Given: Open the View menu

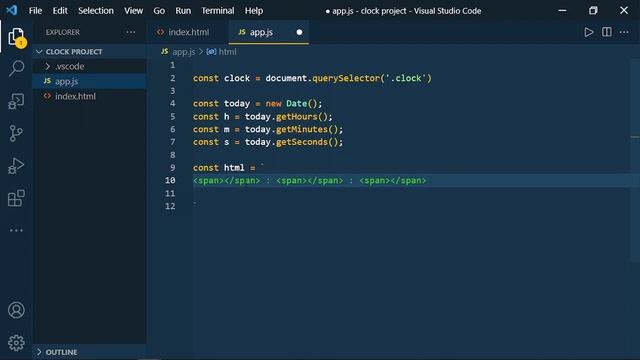Looking at the screenshot, I should 133,11.
